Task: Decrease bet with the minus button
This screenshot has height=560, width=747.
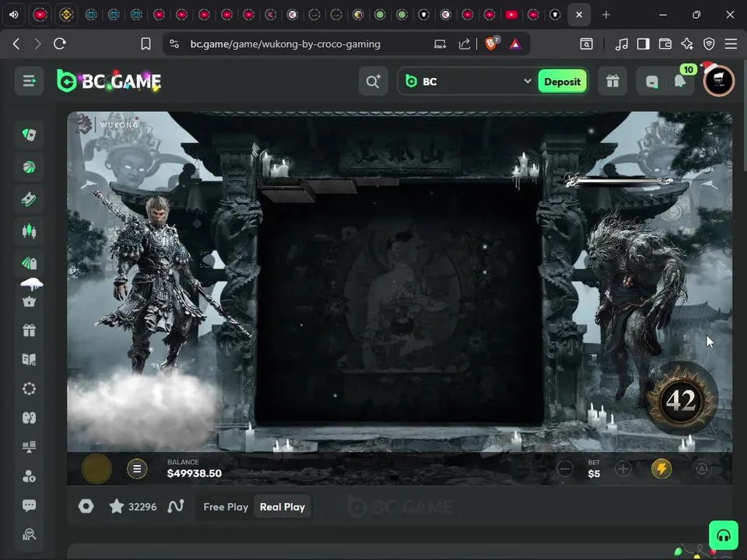Action: (565, 469)
